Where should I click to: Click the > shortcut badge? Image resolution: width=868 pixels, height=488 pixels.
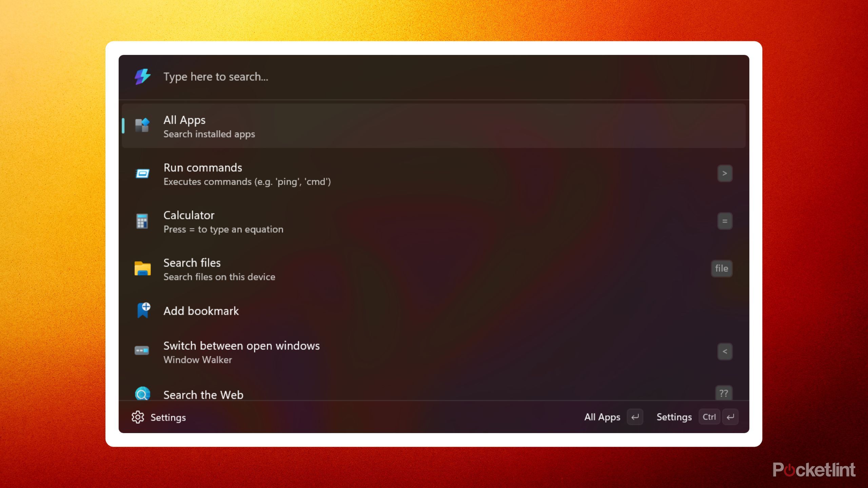coord(725,173)
